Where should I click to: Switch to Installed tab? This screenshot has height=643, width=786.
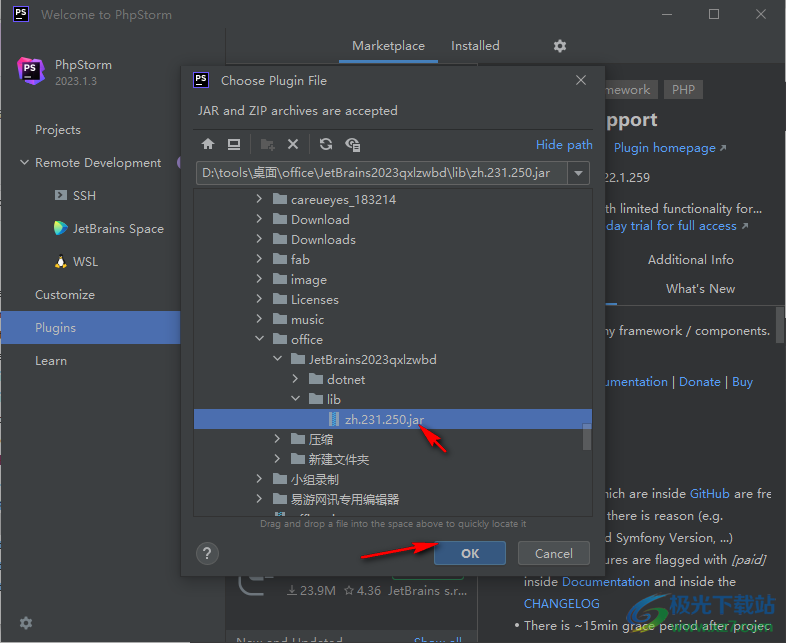pyautogui.click(x=475, y=46)
